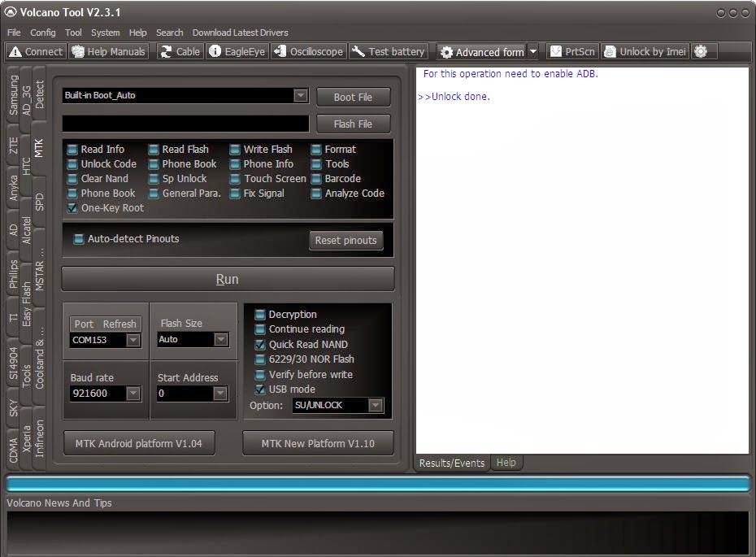Uncheck Quick Read NAND option

tap(260, 344)
